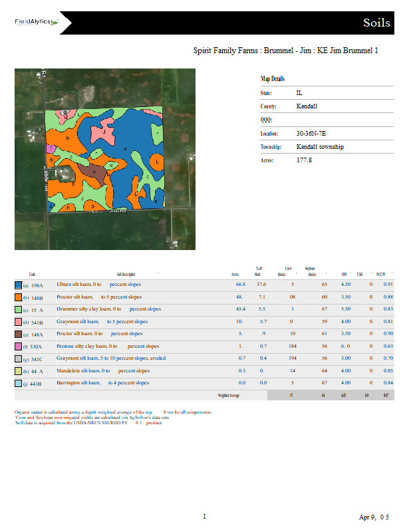Screen dimensions: 411x532
Task: Click the yellow-green Mundelein soil swatch
Action: point(18,371)
